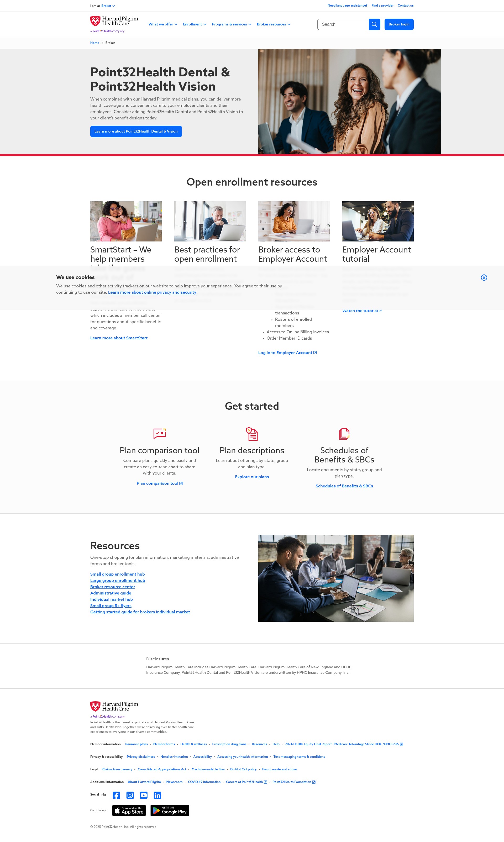Open Point32Health Foundation link

tap(294, 782)
